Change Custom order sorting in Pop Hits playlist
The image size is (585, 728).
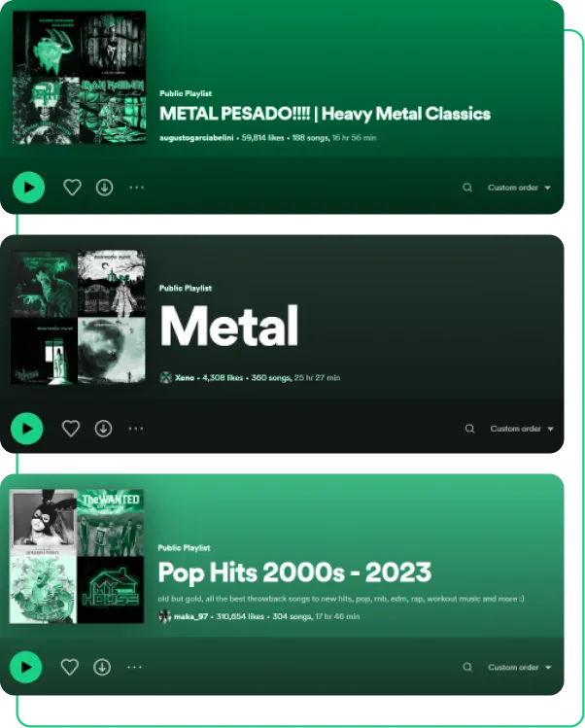[x=520, y=667]
